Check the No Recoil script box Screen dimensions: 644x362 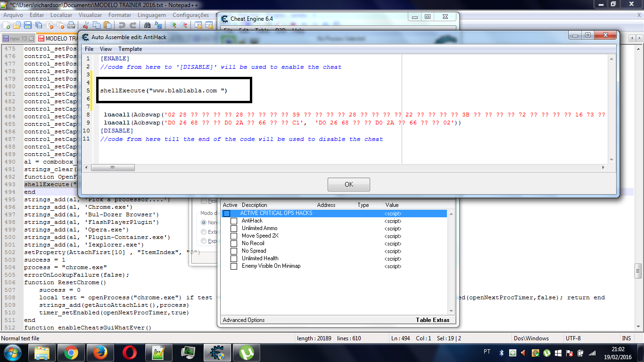234,244
